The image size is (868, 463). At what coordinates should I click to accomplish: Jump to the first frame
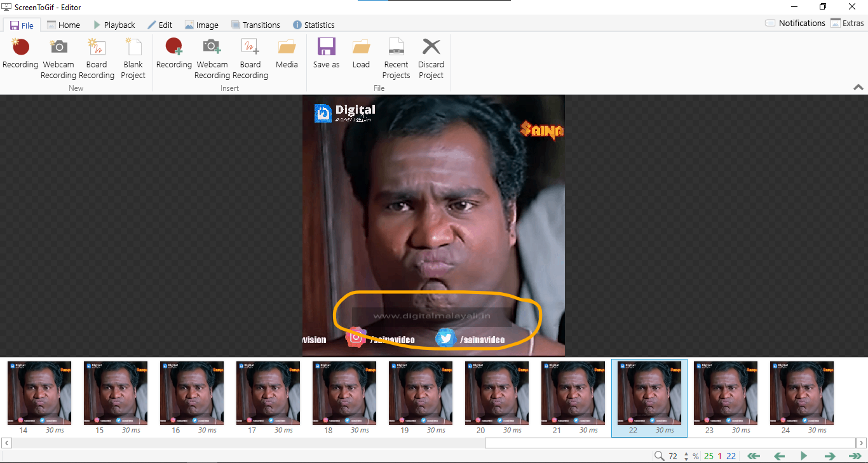tap(754, 456)
